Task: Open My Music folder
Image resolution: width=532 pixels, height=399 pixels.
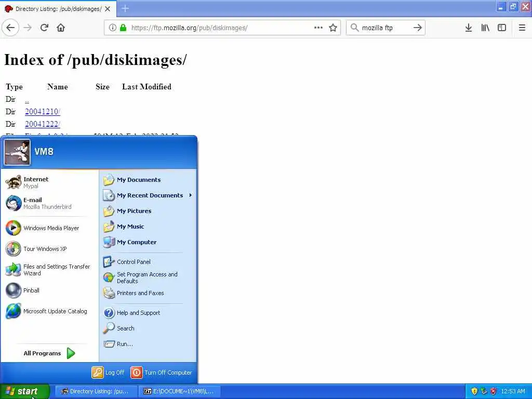Action: 148,227
